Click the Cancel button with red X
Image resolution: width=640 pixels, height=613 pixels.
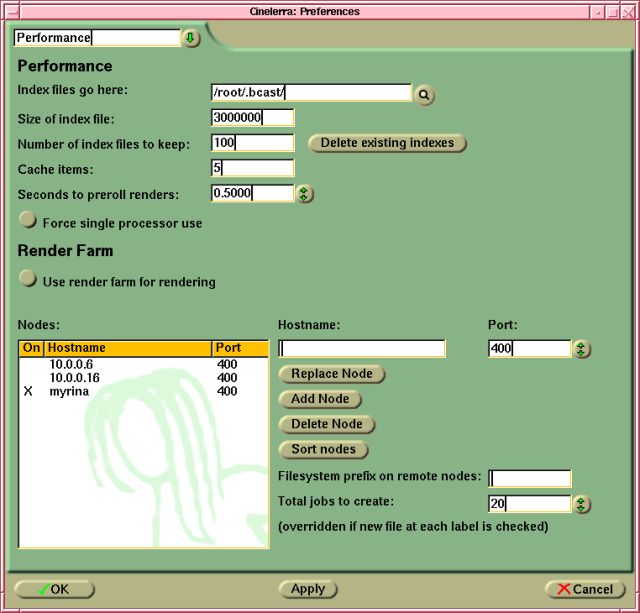tap(585, 590)
